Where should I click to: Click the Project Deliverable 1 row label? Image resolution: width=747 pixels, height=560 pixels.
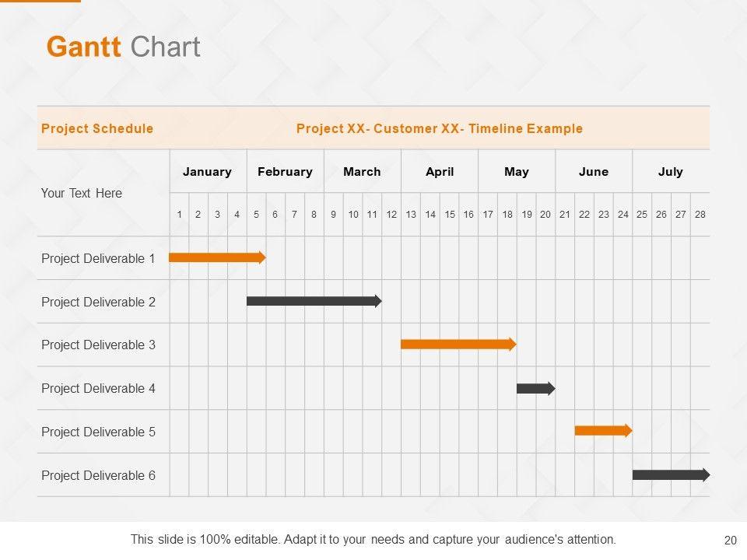(98, 258)
